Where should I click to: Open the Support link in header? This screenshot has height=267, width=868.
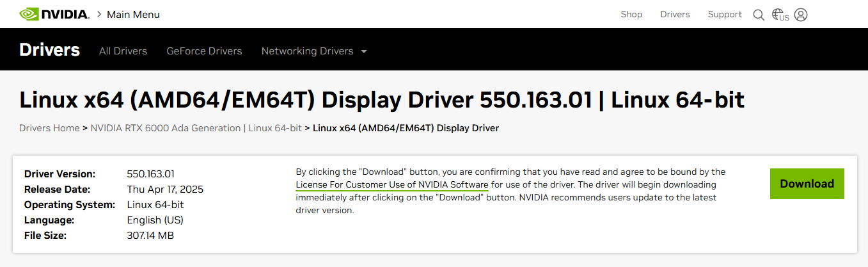[725, 14]
